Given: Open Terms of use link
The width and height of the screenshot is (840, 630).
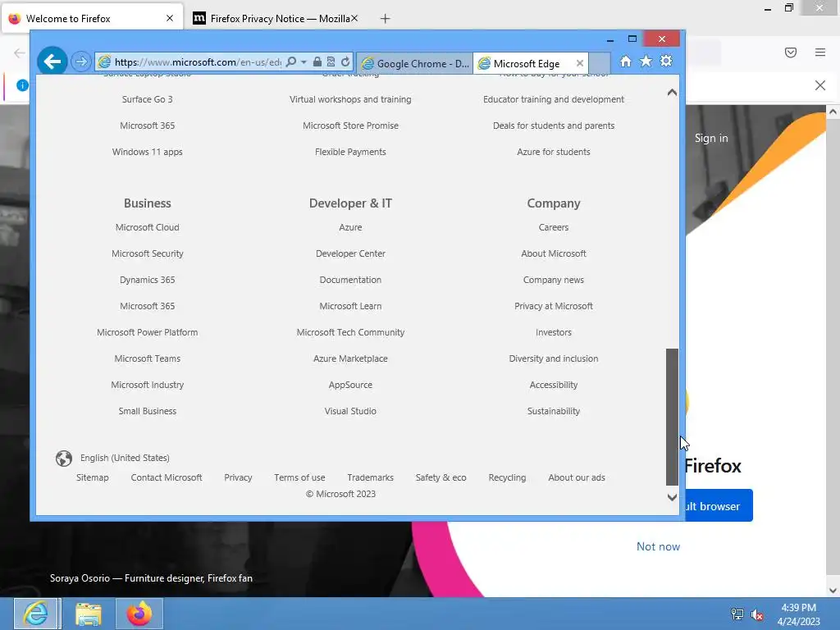Looking at the screenshot, I should (299, 477).
